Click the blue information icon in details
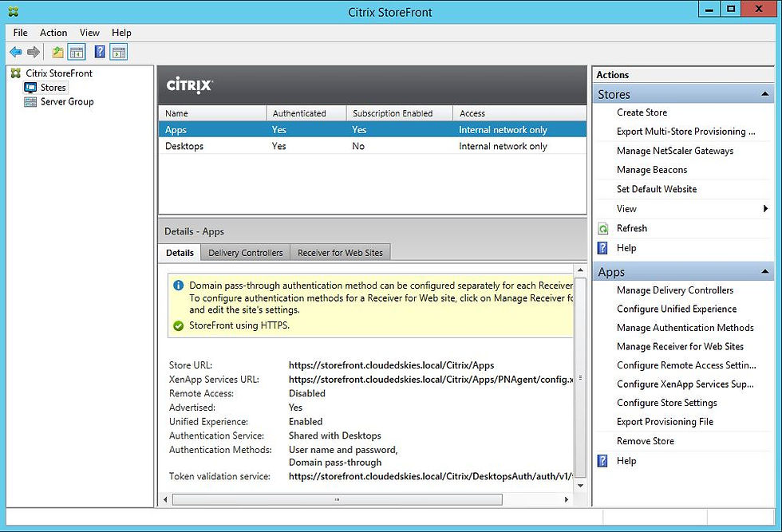Screen dimensions: 782x532 [178, 286]
